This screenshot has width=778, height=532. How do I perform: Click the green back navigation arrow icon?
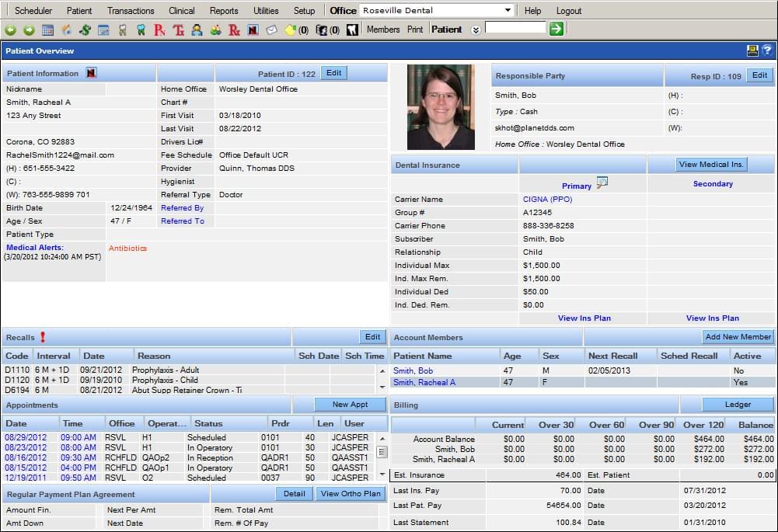(x=10, y=30)
